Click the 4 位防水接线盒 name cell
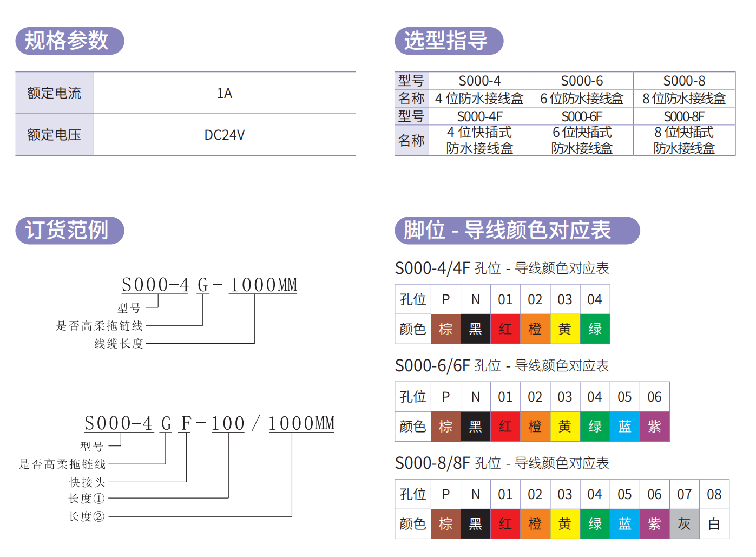756x557 pixels. (480, 99)
